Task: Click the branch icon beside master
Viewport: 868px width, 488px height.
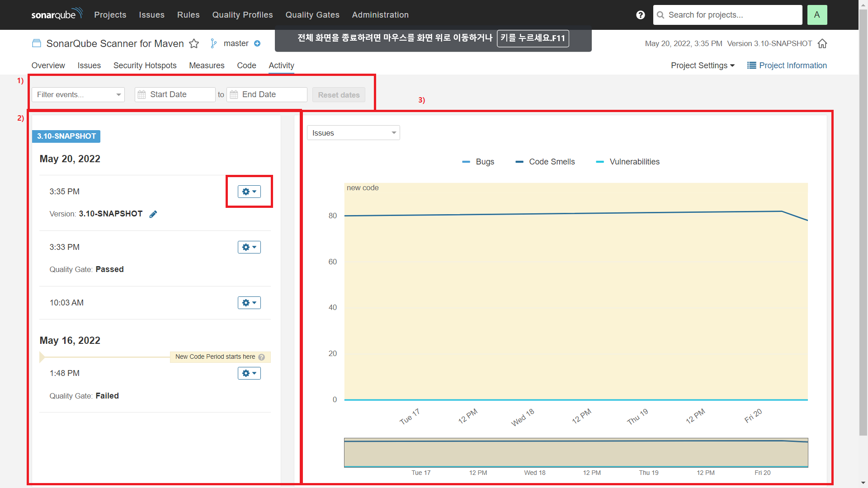Action: pos(213,43)
